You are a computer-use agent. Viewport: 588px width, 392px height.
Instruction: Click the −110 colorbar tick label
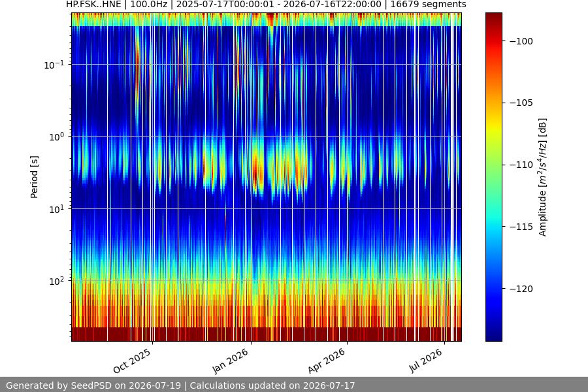point(521,165)
